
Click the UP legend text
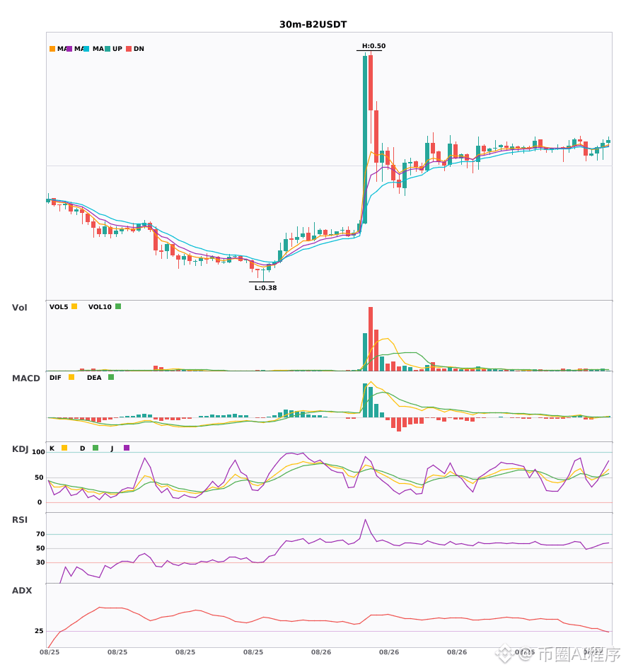(117, 49)
